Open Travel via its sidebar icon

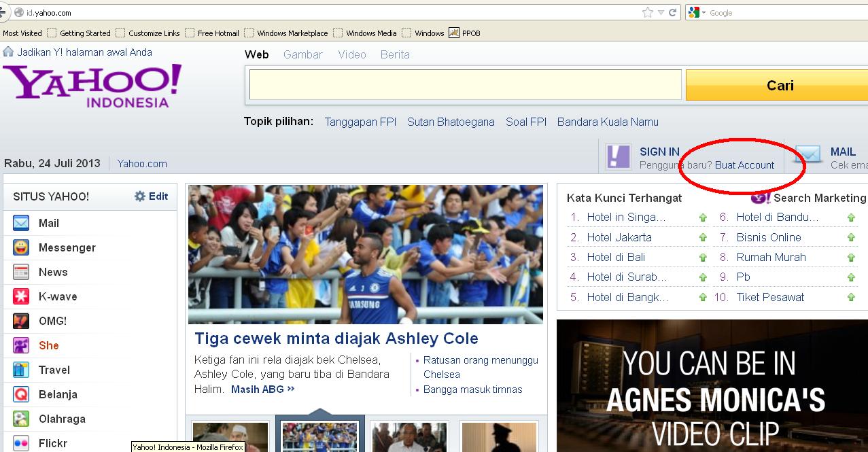click(20, 370)
